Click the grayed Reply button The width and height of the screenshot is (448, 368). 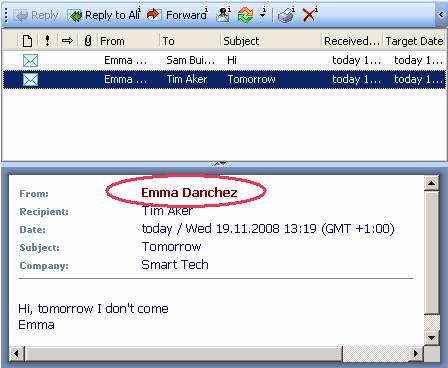(36, 15)
